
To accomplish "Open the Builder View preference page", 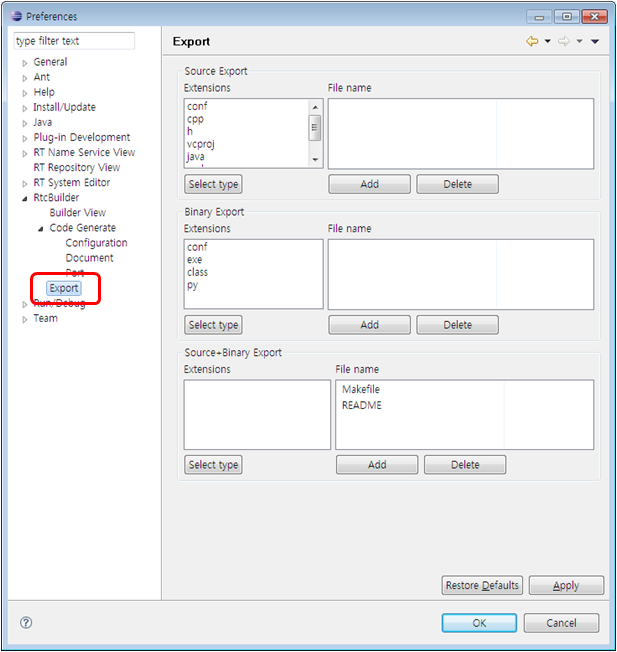I will coord(77,212).
